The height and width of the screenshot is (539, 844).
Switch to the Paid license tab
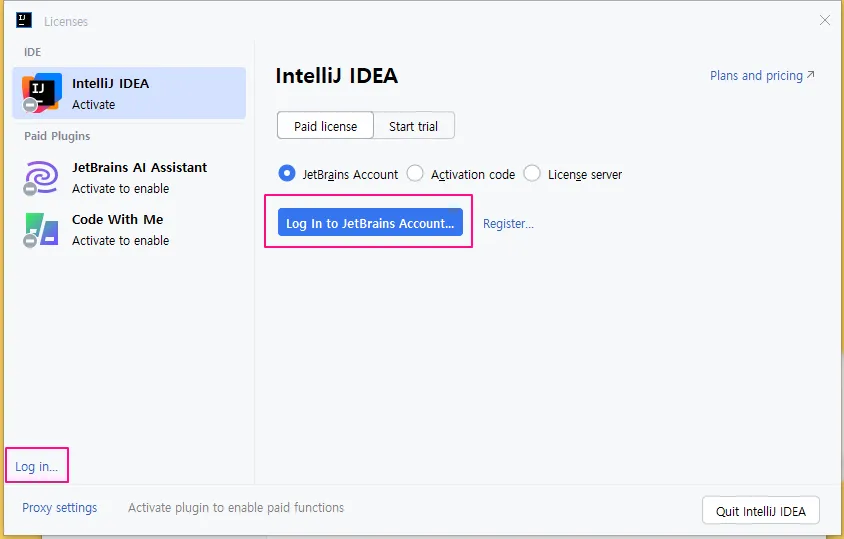325,125
